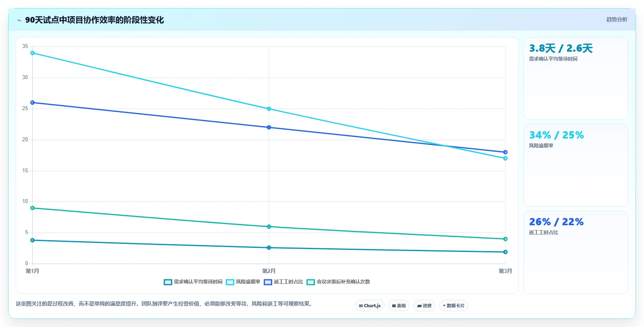Screen dimensions: 644x327
Task: Click the 风险逾期率 card caption
Action: (x=541, y=146)
